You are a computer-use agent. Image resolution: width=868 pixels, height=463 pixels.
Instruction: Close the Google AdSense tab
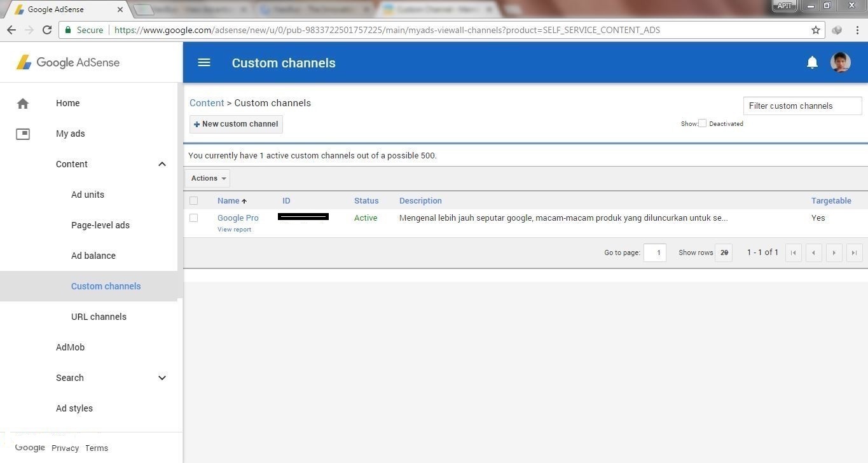[x=120, y=10]
